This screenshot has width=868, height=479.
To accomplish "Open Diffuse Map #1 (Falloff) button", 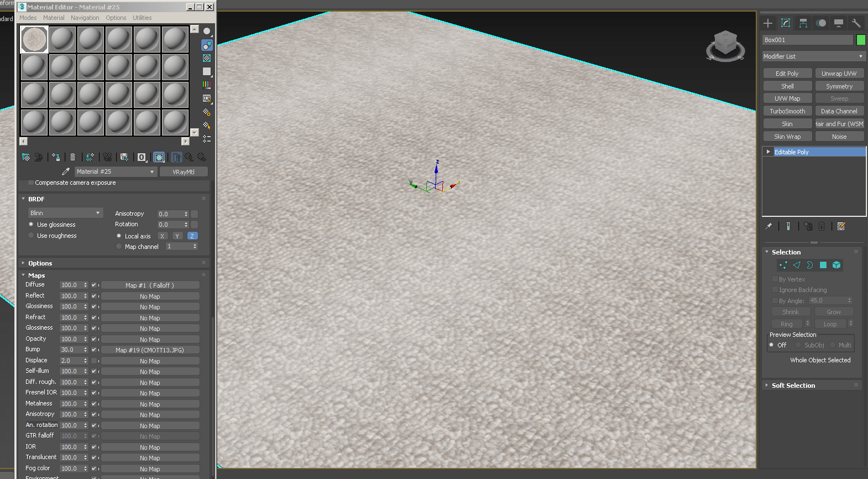I will [x=150, y=285].
